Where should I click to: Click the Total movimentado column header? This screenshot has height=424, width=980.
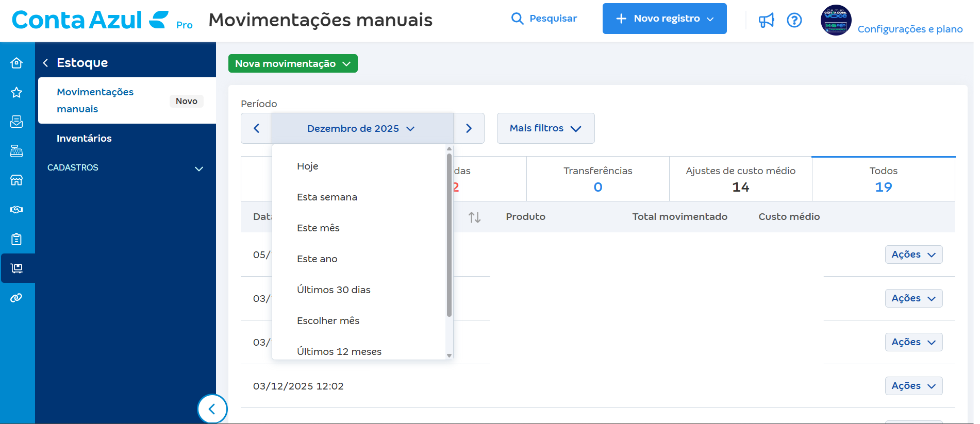tap(679, 217)
